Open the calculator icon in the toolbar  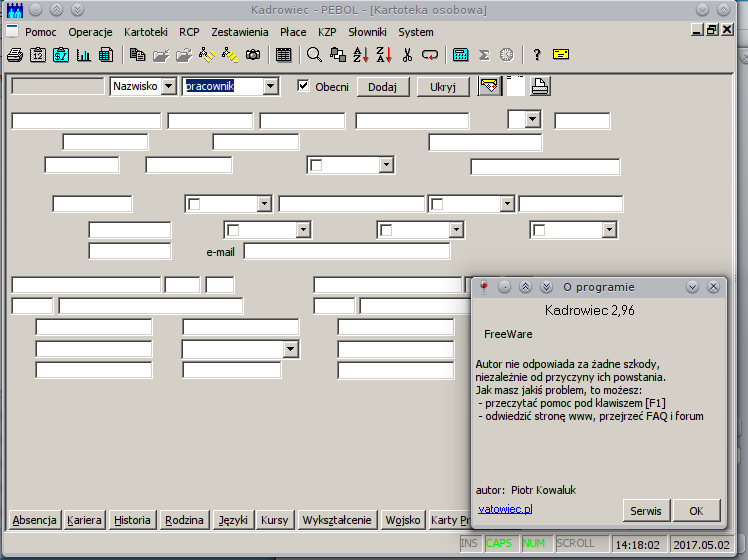coord(460,54)
